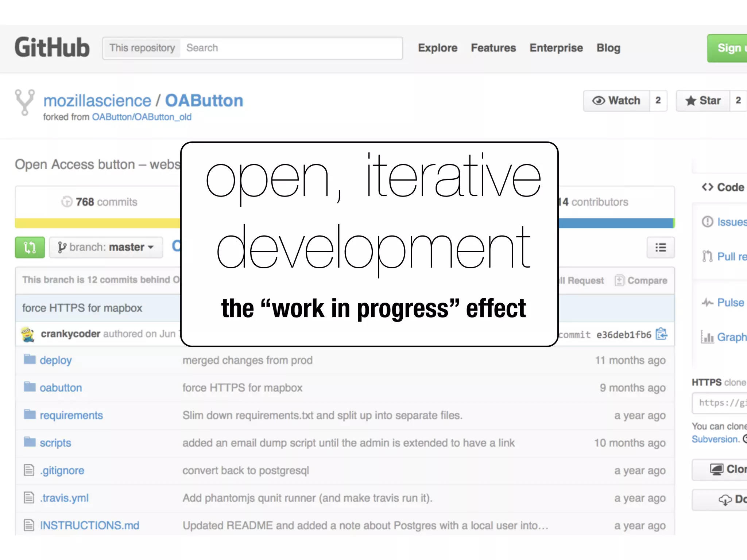Open the Issues sidebar tab
Viewport: 747px width, 560px height.
pos(731,222)
